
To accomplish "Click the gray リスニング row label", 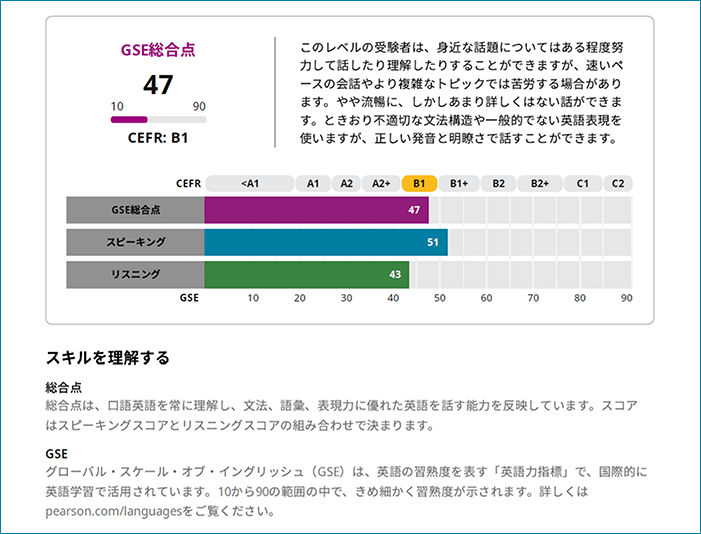I will point(135,275).
